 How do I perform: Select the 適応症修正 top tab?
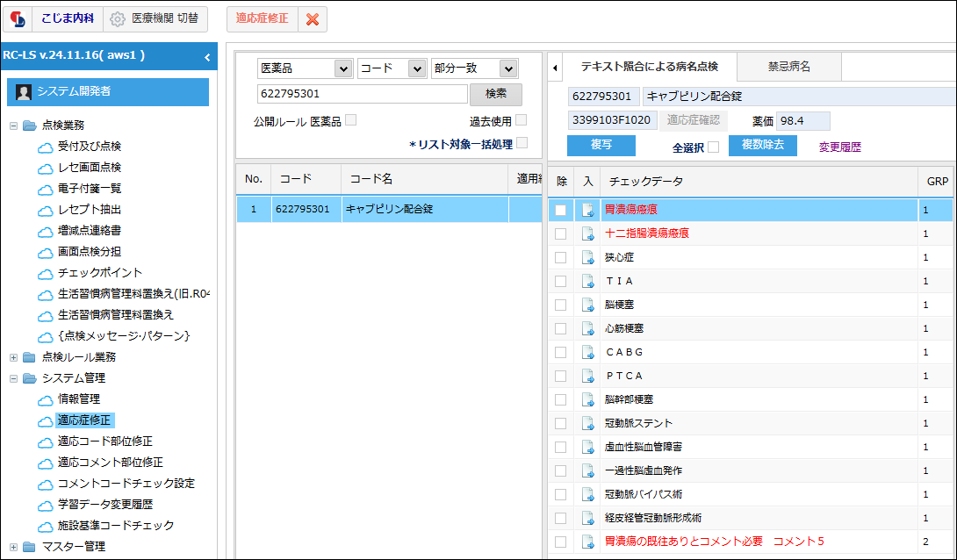pyautogui.click(x=263, y=19)
